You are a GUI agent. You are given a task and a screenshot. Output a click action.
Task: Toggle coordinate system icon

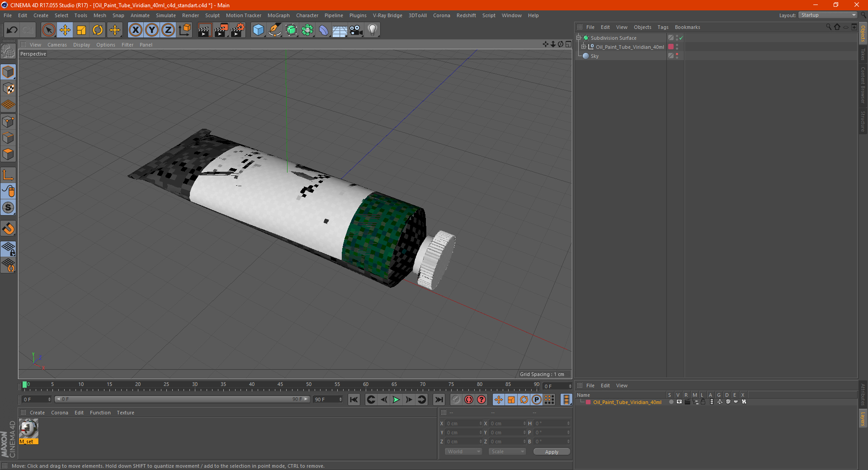[x=185, y=30]
